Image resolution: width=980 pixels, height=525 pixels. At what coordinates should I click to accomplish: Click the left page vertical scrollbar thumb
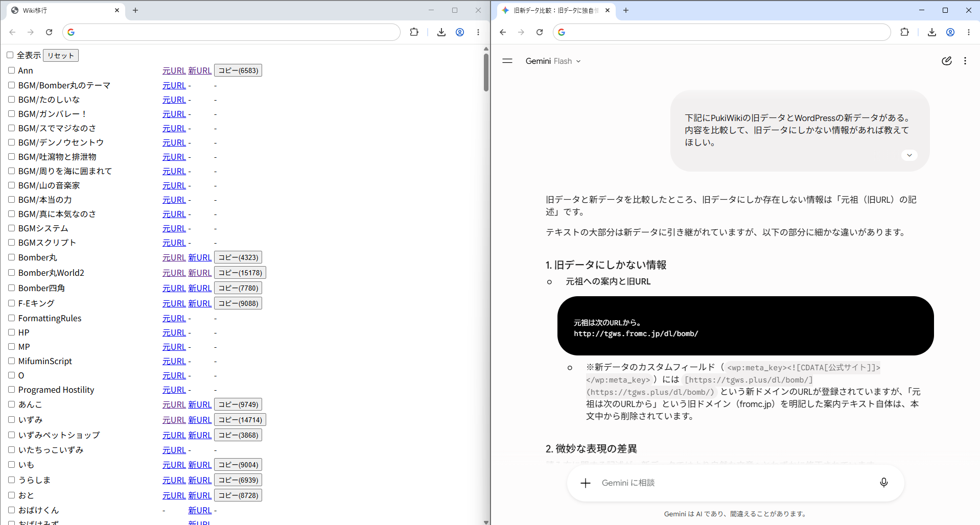pyautogui.click(x=486, y=73)
